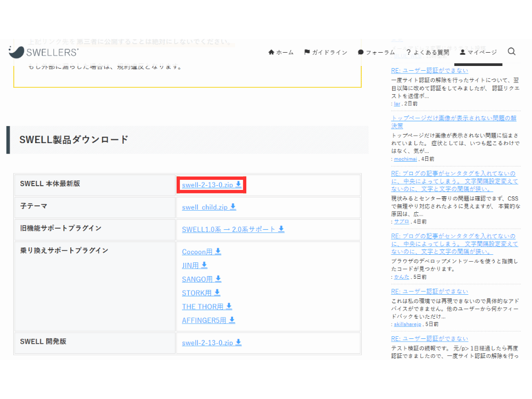The image size is (532, 399).
Task: Click the excerpt starting 現状みるとセンター寄りの問題
Action: pos(456,206)
